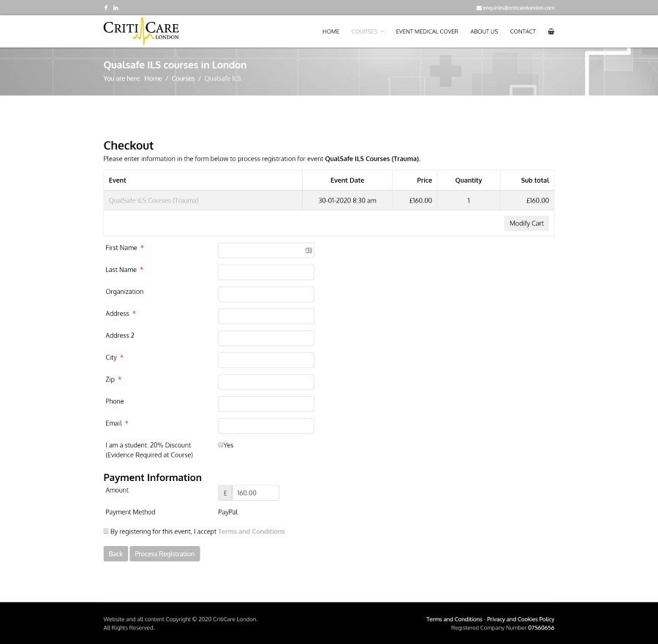Click the enquiries email address link
This screenshot has height=644, width=658.
(x=518, y=7)
